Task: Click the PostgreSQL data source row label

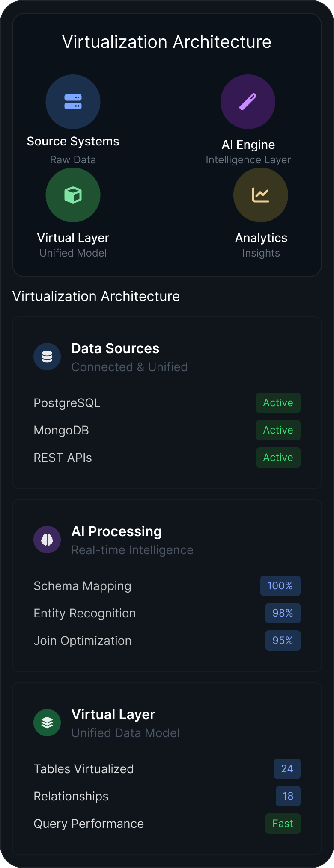Action: tap(67, 403)
